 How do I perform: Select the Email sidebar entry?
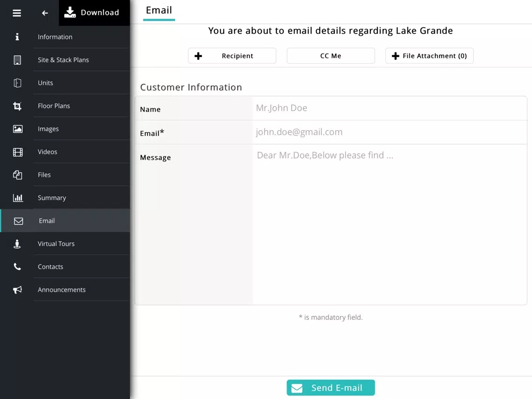[65, 221]
